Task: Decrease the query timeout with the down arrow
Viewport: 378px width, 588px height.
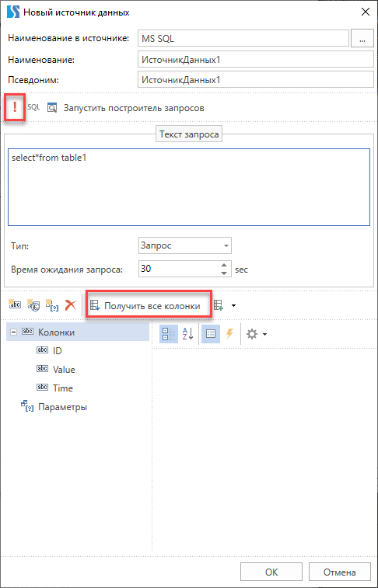Action: [x=224, y=273]
